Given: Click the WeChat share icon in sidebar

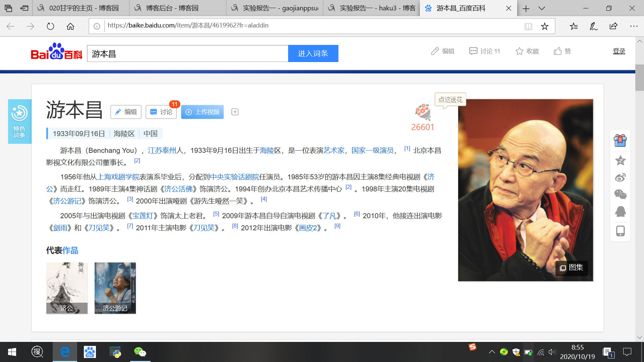Looking at the screenshot, I should point(620,194).
